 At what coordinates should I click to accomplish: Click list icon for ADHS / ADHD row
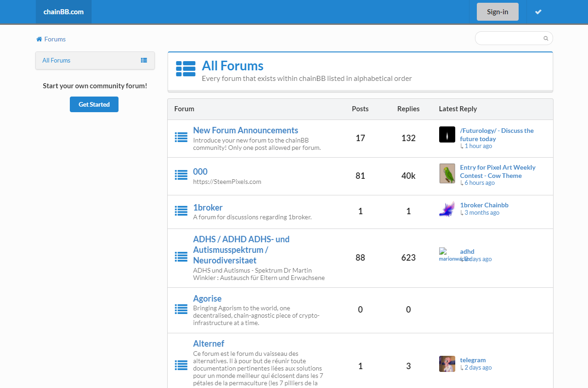181,257
